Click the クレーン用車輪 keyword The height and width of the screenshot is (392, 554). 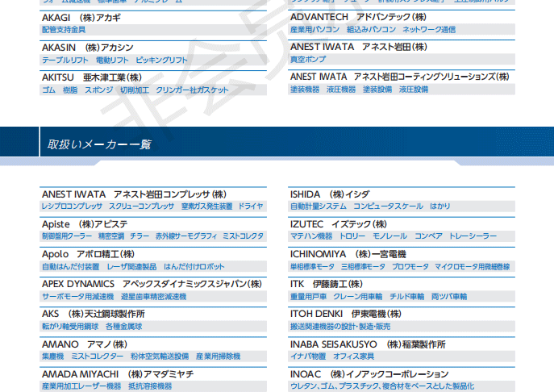358,297
